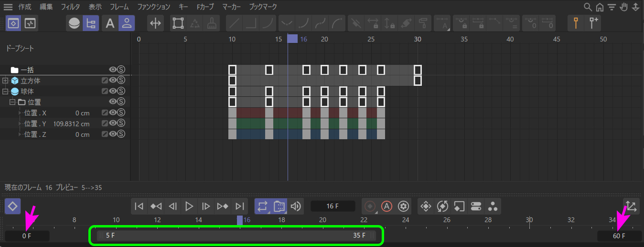Open the マーカー menu
The width and height of the screenshot is (644, 247).
(x=232, y=7)
